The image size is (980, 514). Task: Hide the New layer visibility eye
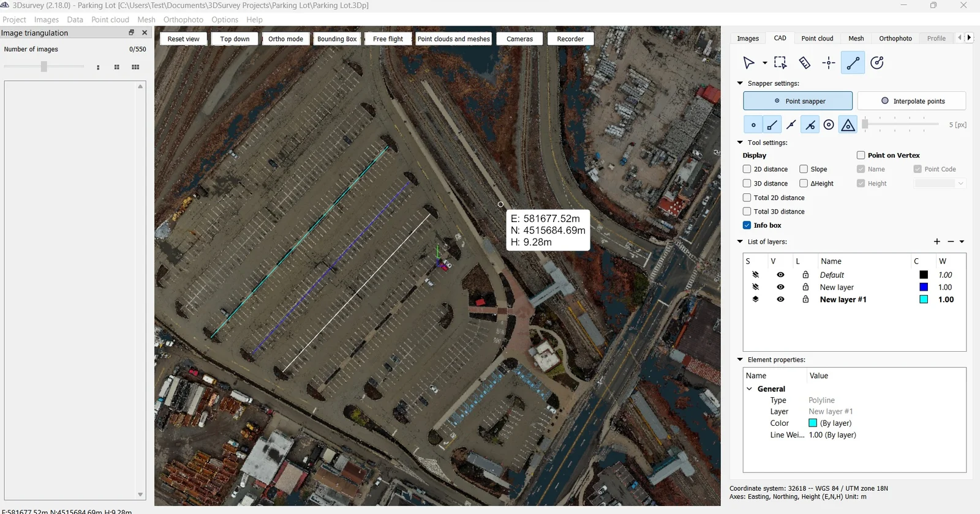click(780, 288)
